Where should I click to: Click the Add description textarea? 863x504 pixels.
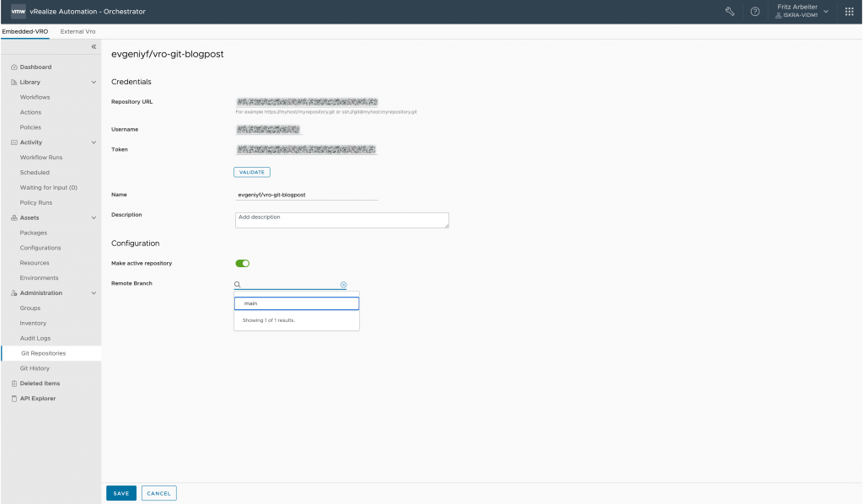tap(342, 220)
